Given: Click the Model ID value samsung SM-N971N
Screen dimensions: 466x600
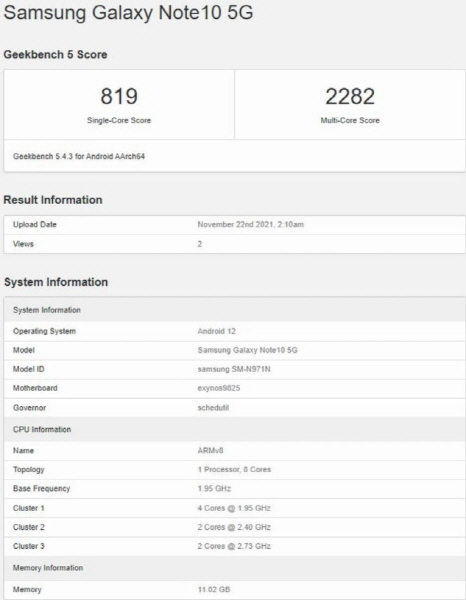Looking at the screenshot, I should point(234,369).
